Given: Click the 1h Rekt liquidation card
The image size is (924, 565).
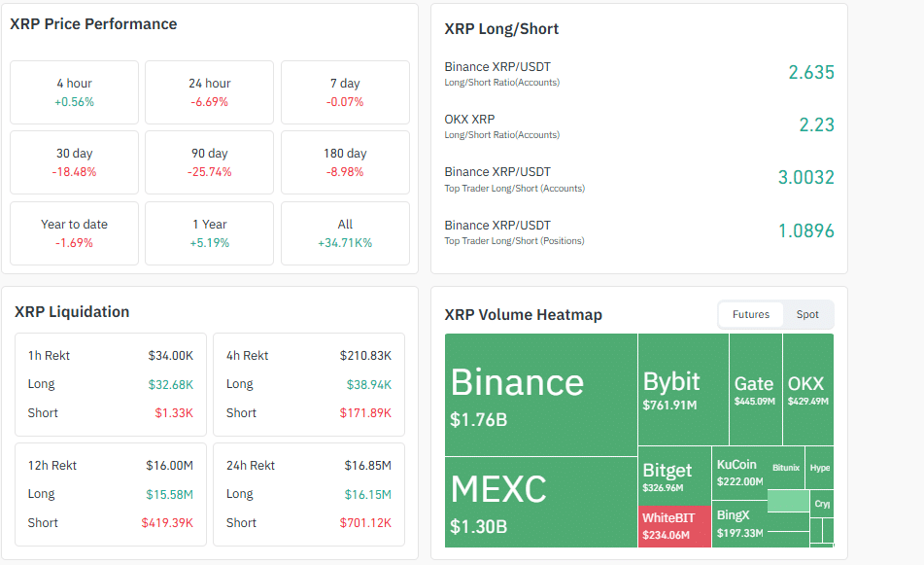Looking at the screenshot, I should pyautogui.click(x=110, y=383).
